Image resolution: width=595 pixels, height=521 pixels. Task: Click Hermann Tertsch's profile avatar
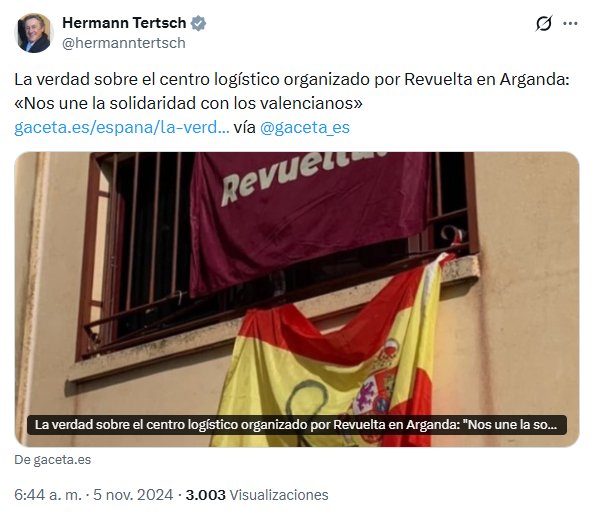click(x=34, y=33)
